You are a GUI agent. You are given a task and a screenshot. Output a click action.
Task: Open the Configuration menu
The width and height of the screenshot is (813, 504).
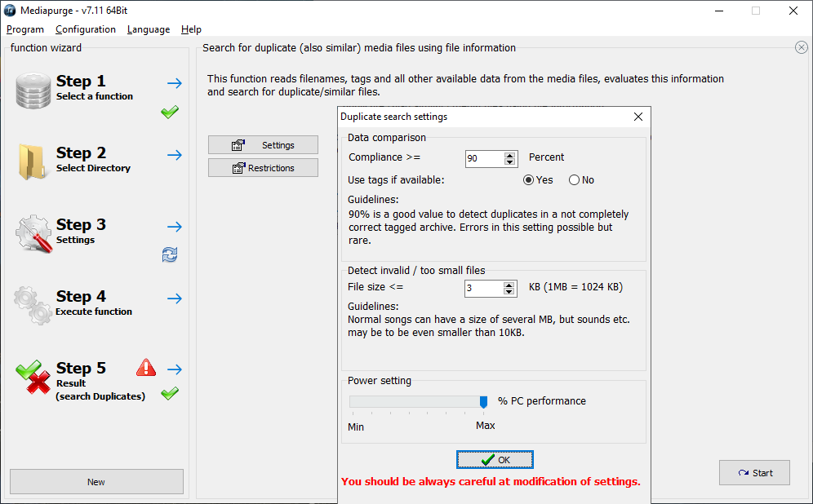[86, 29]
